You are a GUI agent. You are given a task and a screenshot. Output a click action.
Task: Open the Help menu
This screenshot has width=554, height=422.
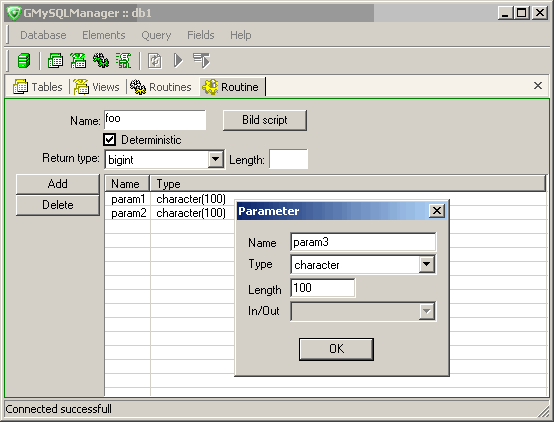[x=241, y=35]
